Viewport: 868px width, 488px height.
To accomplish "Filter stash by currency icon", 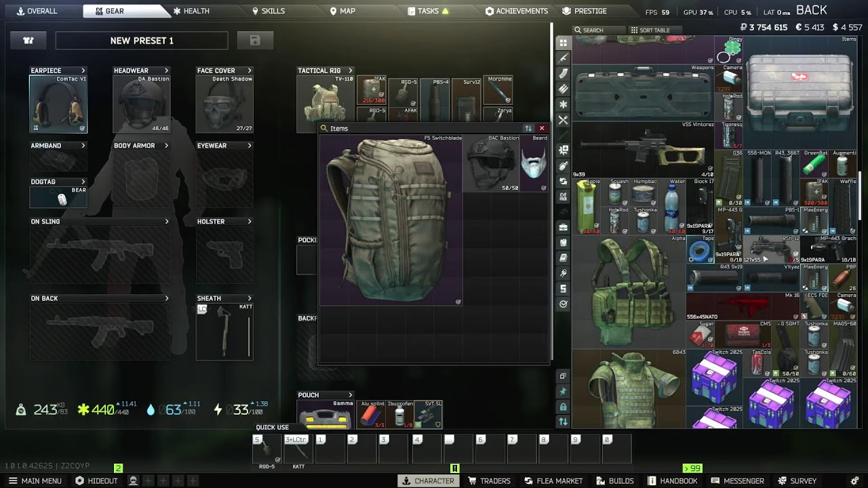I will [563, 289].
